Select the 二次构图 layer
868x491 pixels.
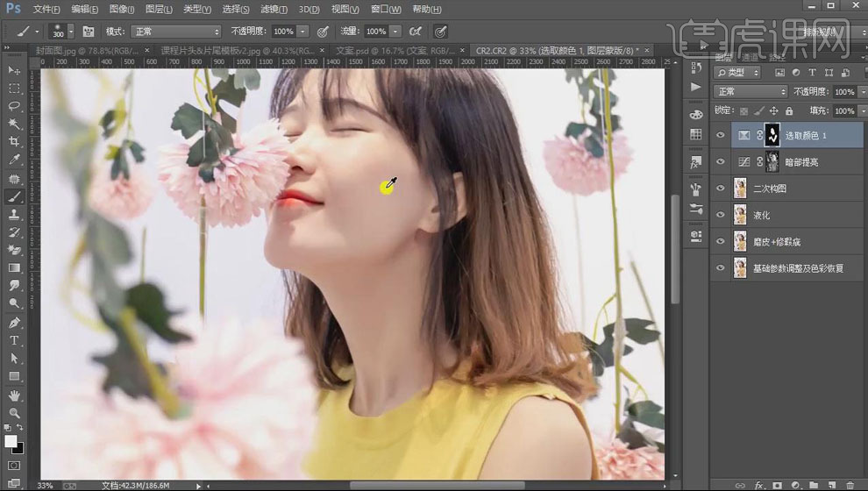click(772, 189)
